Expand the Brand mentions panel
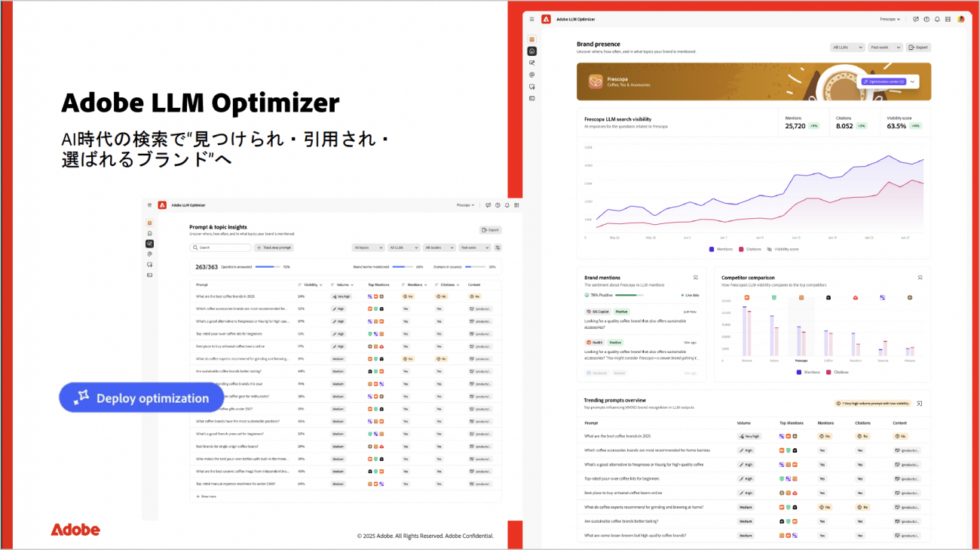980x550 pixels. click(x=696, y=278)
